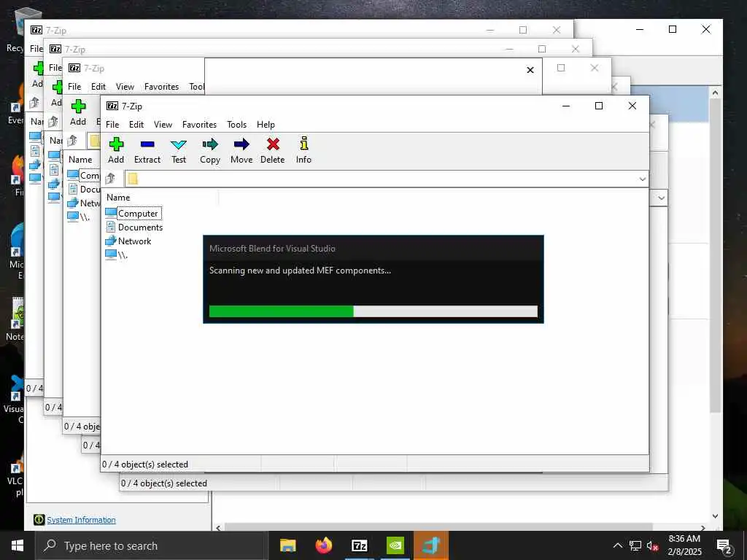Click the Info toolbar icon
The width and height of the screenshot is (747, 560).
click(303, 144)
